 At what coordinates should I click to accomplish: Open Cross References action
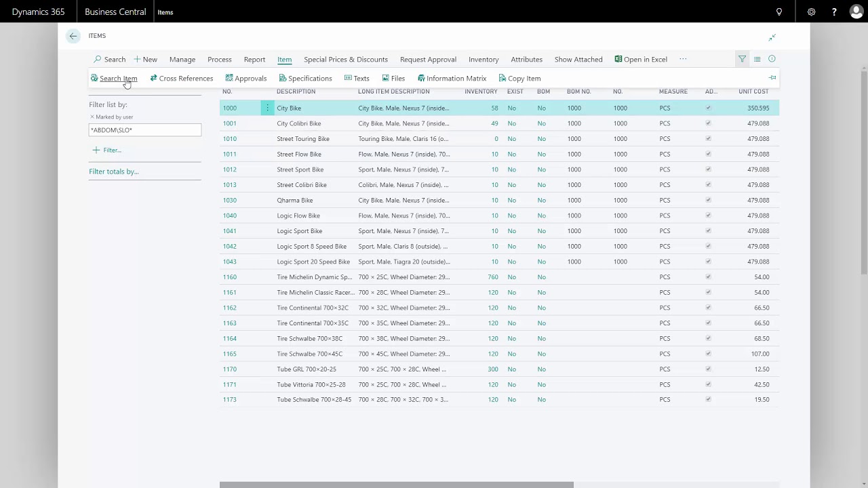pyautogui.click(x=182, y=79)
